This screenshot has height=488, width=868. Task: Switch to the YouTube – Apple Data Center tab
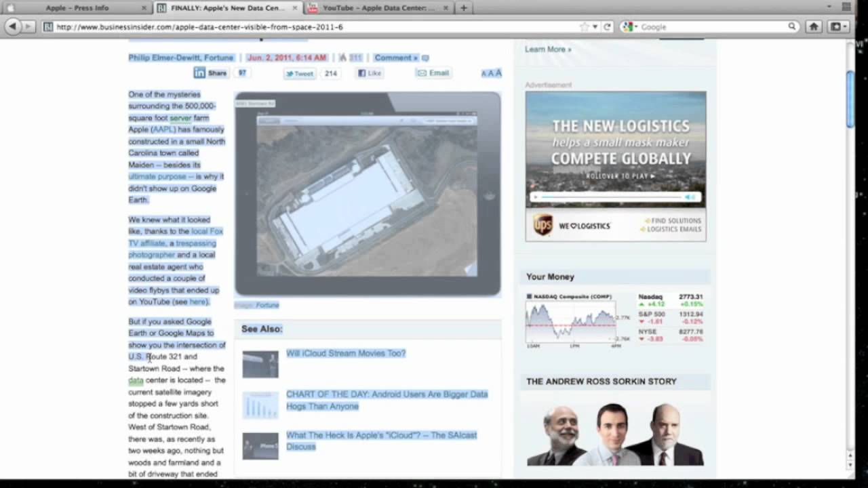tap(378, 8)
